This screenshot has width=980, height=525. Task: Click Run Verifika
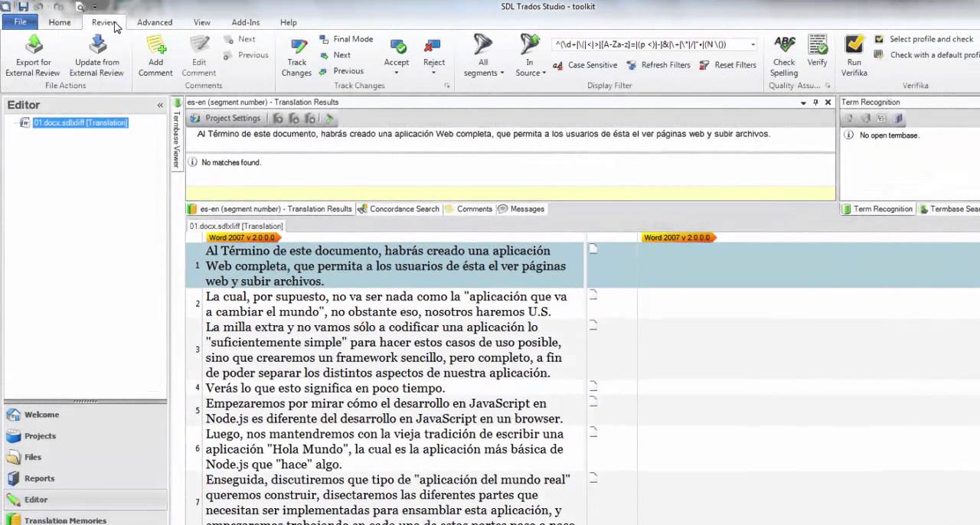(x=854, y=56)
